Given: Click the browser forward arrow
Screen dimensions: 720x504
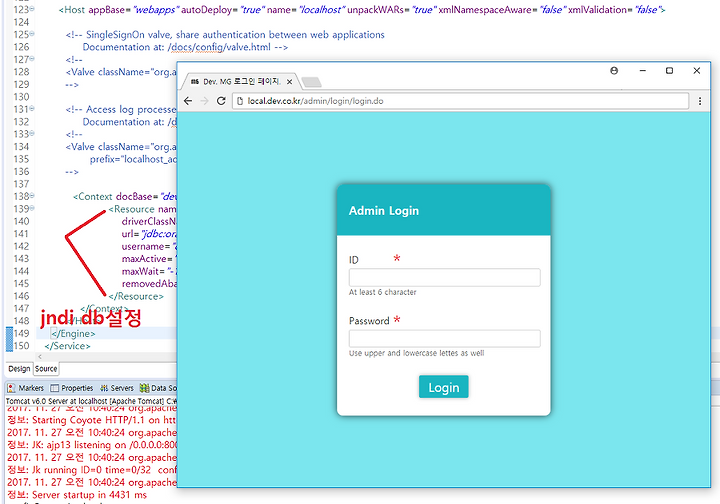Looking at the screenshot, I should [x=204, y=101].
